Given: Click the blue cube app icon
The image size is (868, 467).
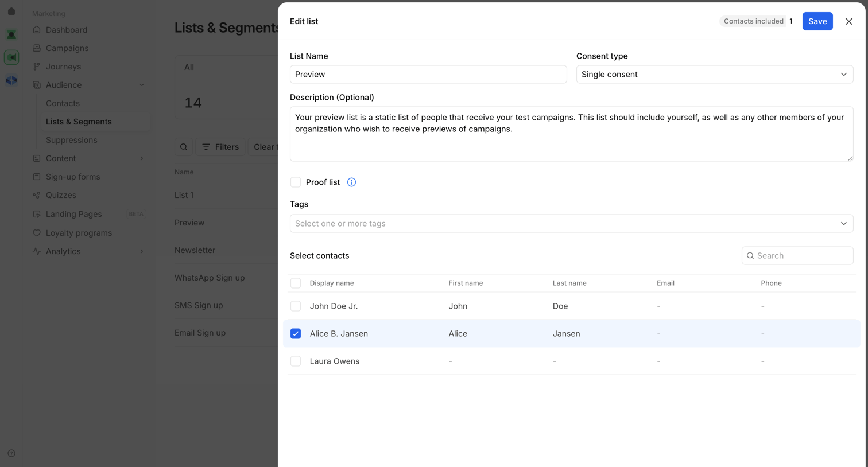Looking at the screenshot, I should 11,80.
